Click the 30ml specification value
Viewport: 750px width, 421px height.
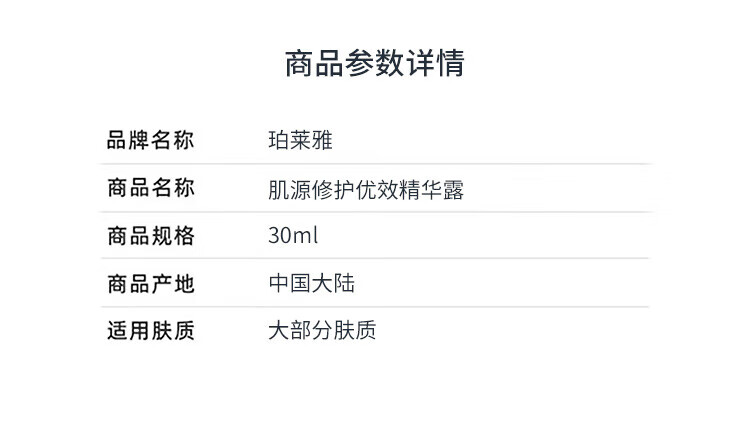click(x=293, y=237)
